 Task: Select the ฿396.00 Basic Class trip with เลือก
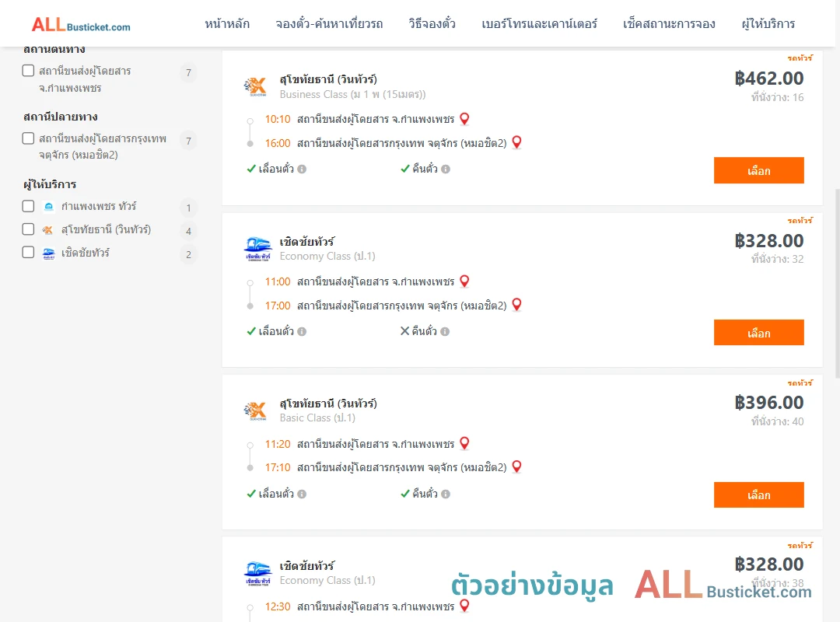pyautogui.click(x=758, y=494)
